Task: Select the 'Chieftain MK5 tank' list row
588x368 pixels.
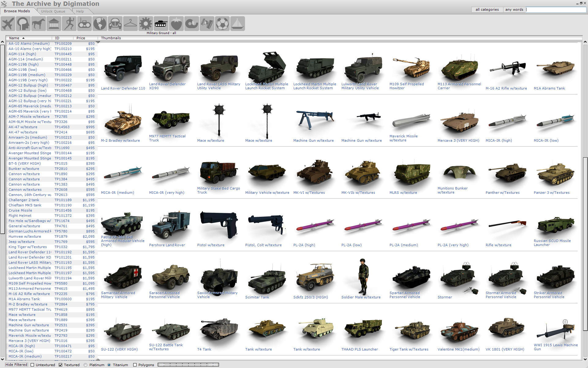Action: coord(52,205)
